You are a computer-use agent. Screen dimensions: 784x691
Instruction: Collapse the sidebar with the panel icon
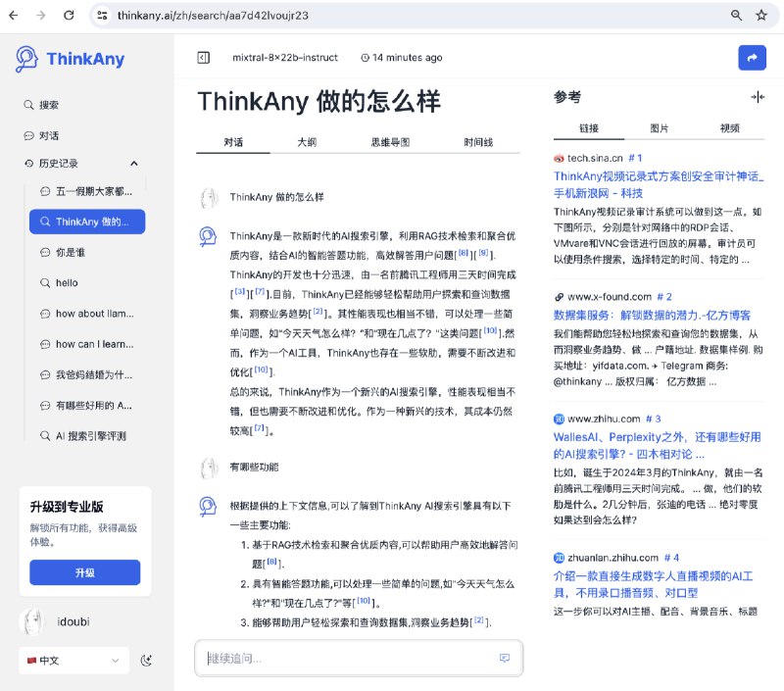click(x=204, y=58)
